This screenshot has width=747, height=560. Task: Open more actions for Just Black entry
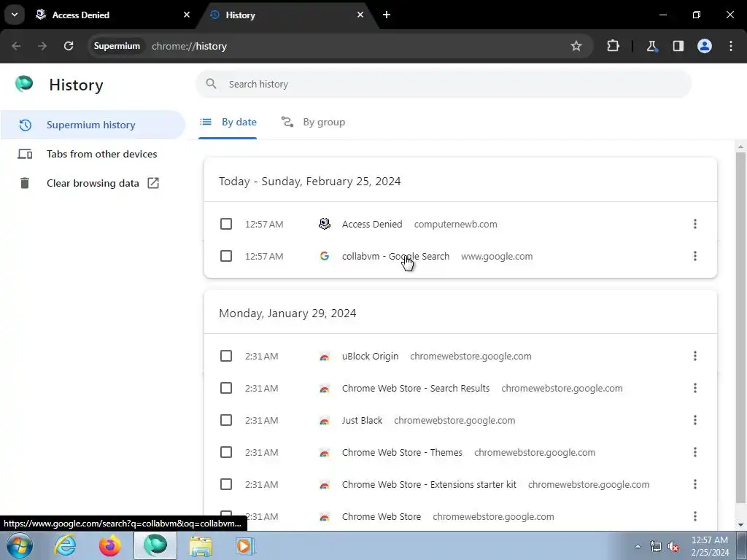(694, 420)
